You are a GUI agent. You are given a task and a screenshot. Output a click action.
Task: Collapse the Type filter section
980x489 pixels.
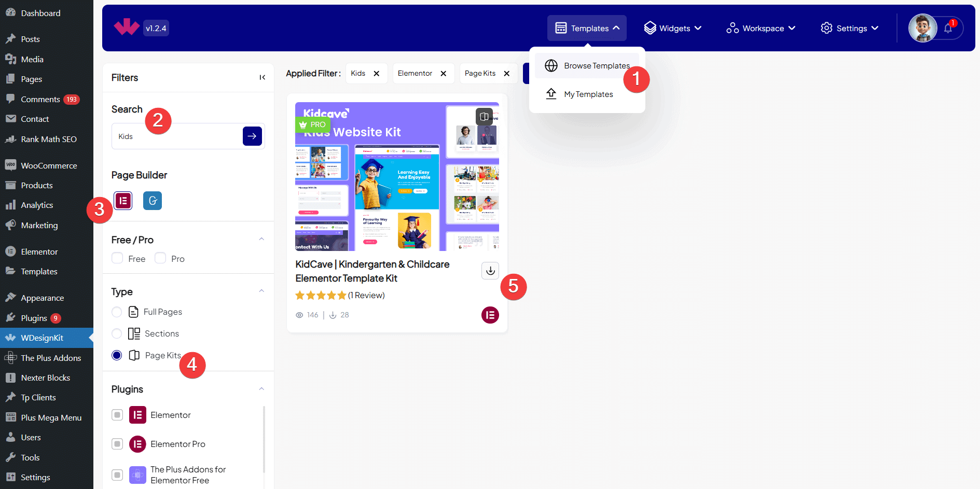[x=261, y=291]
